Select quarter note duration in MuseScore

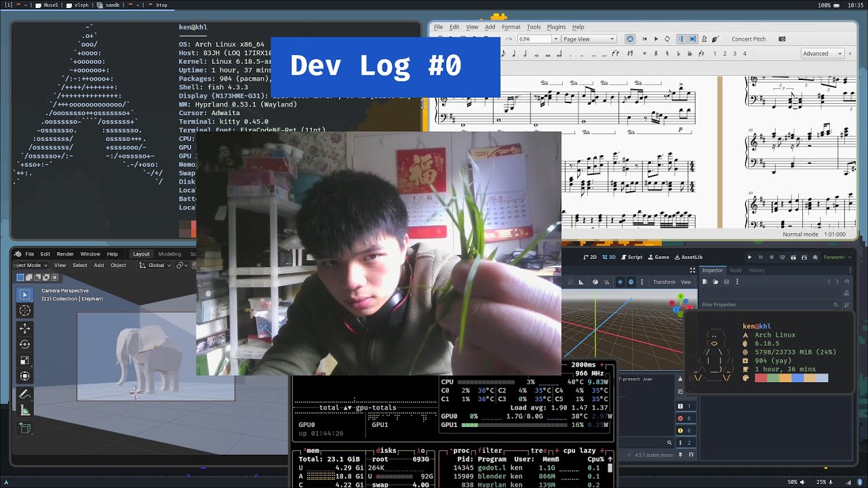pyautogui.click(x=514, y=54)
